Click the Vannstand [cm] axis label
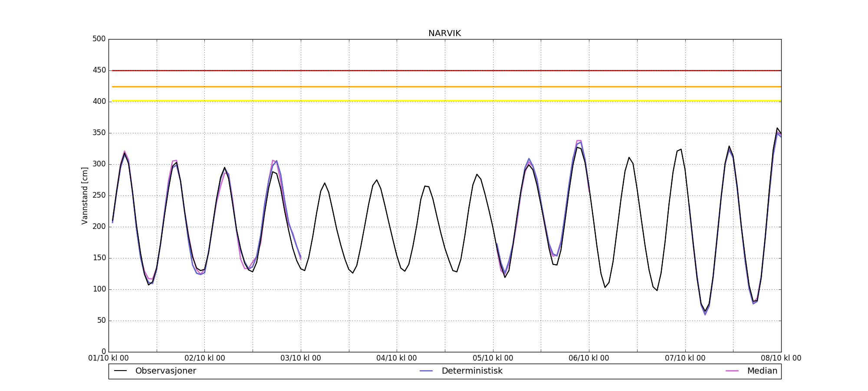Image resolution: width=868 pixels, height=391 pixels. [85, 195]
